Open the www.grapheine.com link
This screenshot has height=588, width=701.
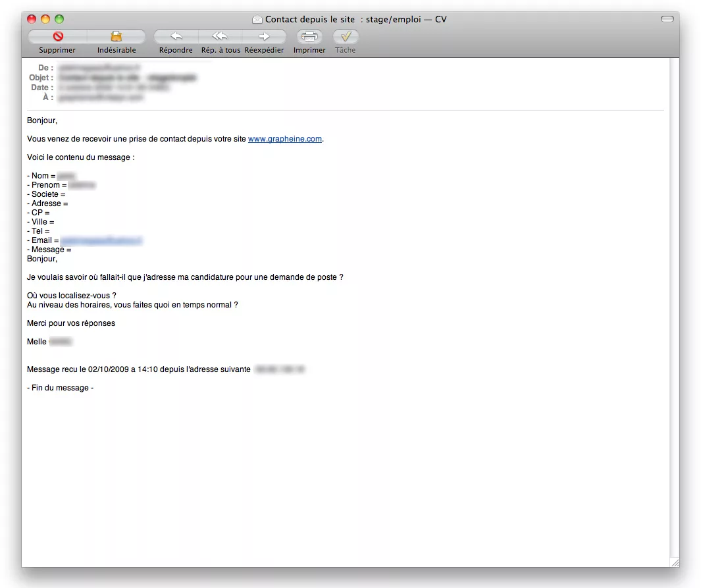(285, 139)
